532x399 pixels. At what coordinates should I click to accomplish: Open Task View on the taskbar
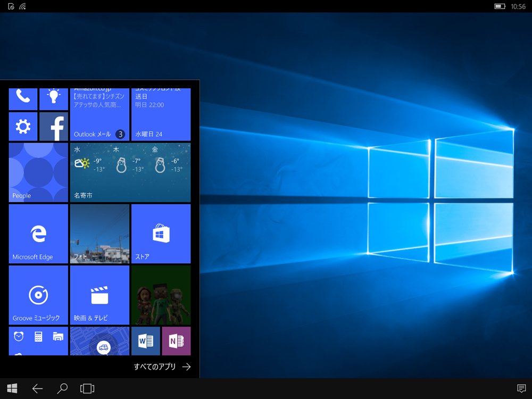pyautogui.click(x=87, y=388)
